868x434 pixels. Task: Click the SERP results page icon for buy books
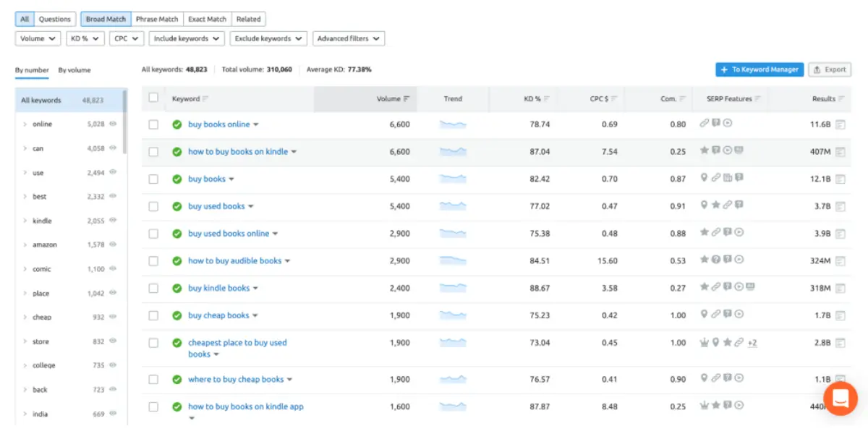(840, 179)
